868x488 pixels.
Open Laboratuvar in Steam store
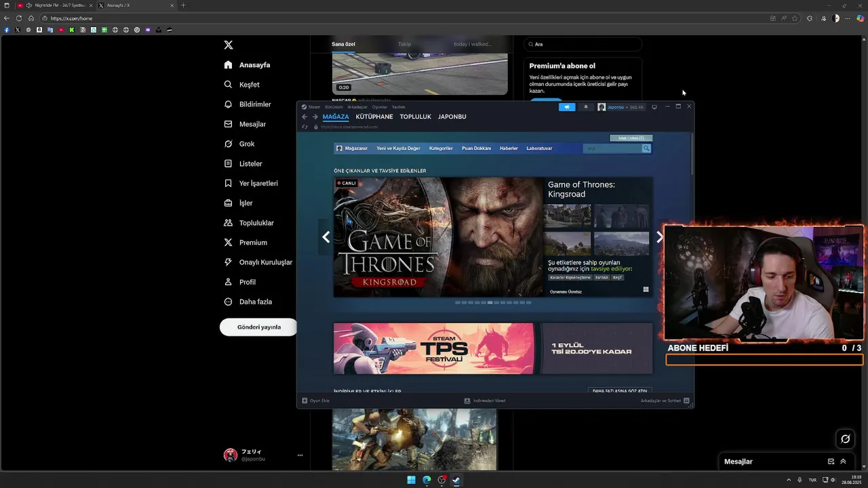(x=539, y=148)
